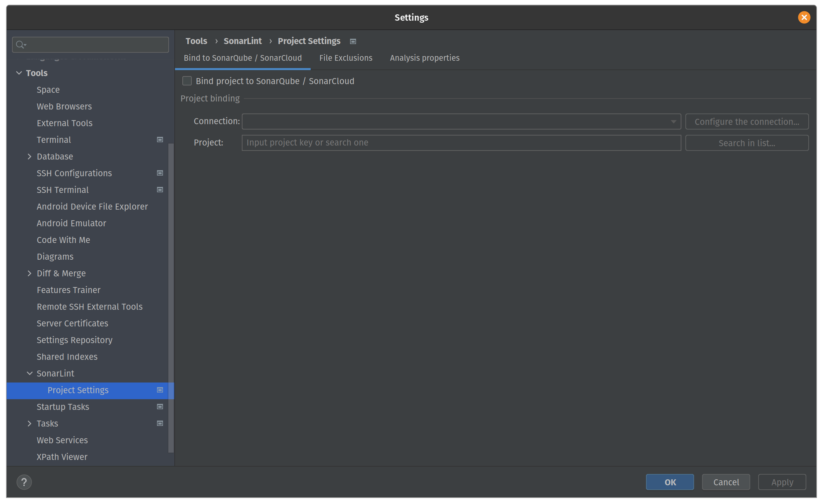Click the jump-to icon beside Terminal

click(160, 140)
